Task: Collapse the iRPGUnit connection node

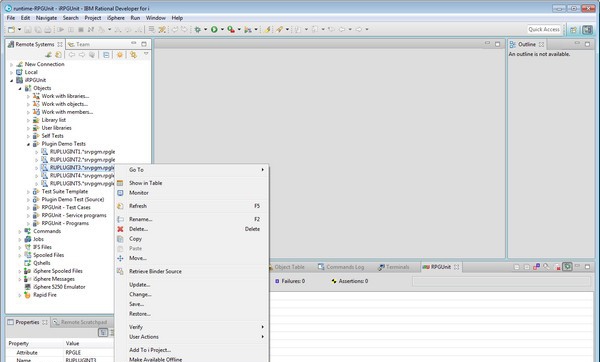Action: pyautogui.click(x=11, y=80)
